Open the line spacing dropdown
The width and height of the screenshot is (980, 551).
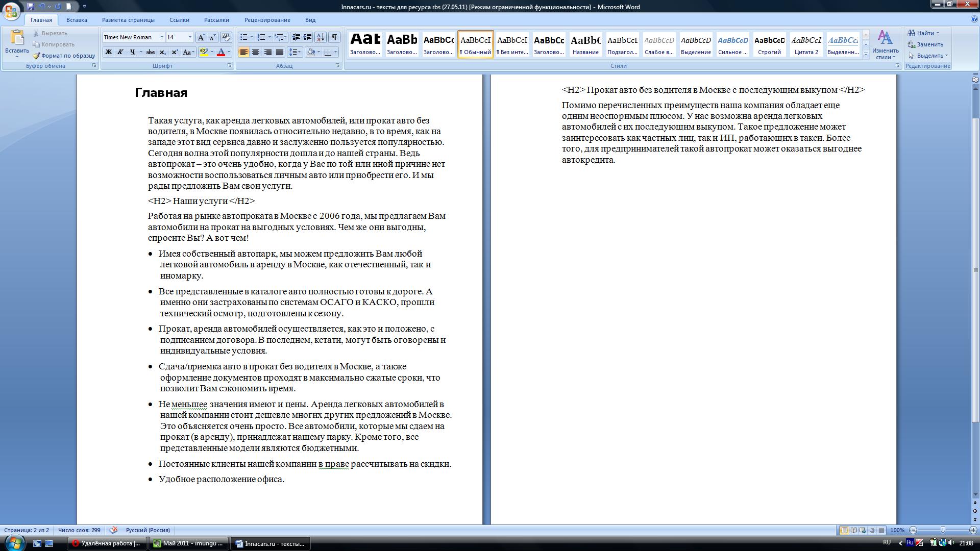(295, 52)
